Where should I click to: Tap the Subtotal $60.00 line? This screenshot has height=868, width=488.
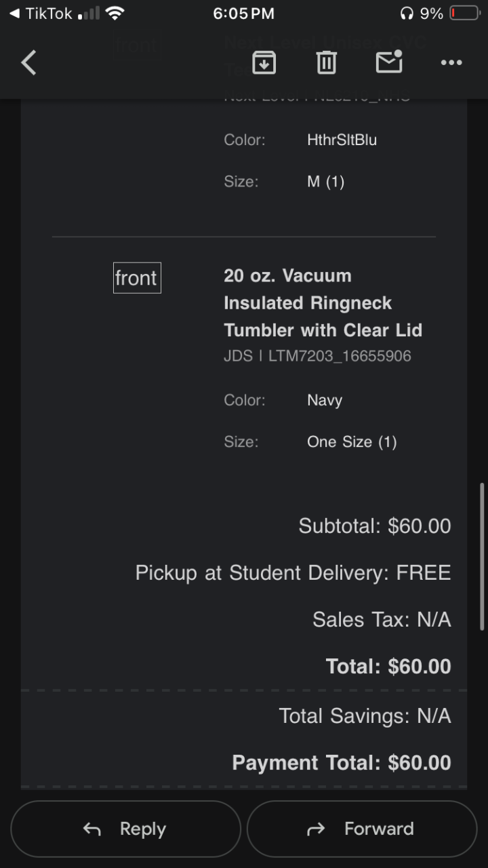[x=374, y=526]
